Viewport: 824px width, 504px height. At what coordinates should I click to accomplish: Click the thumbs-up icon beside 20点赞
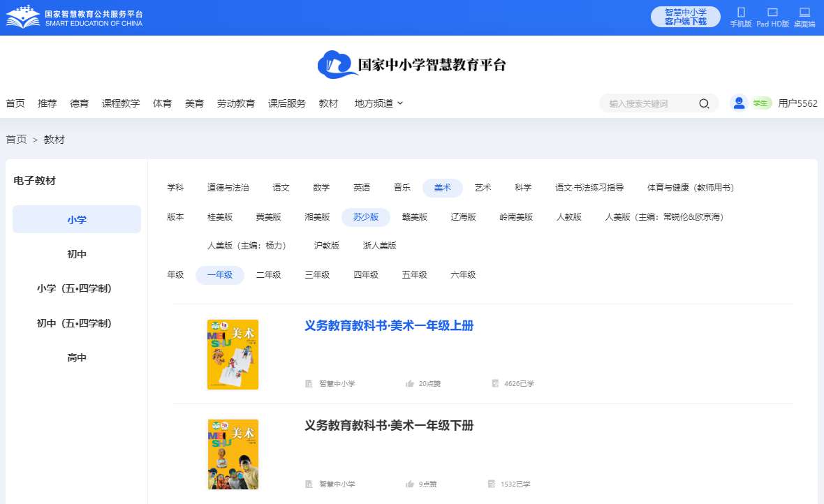pos(410,384)
